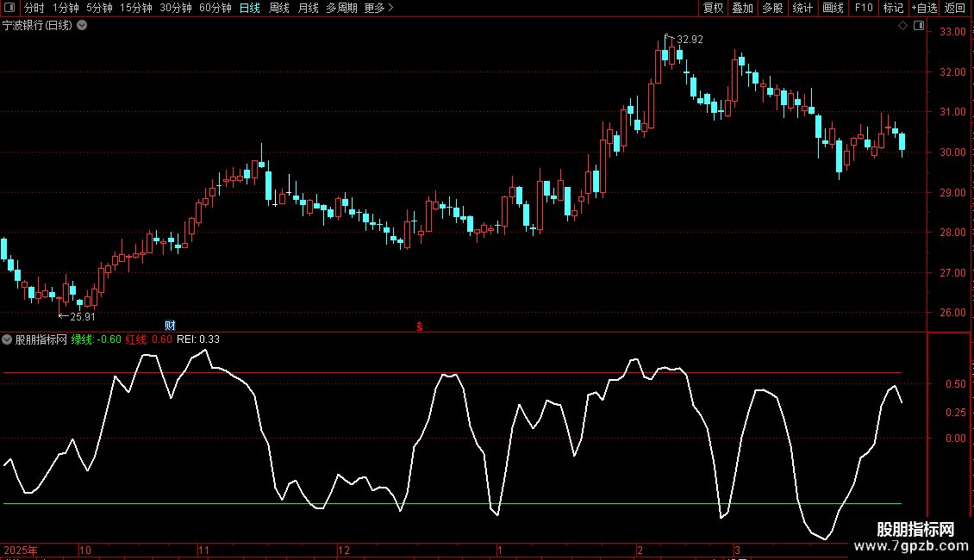This screenshot has width=974, height=560.
Task: Select the 60分钟 timeframe
Action: [215, 8]
